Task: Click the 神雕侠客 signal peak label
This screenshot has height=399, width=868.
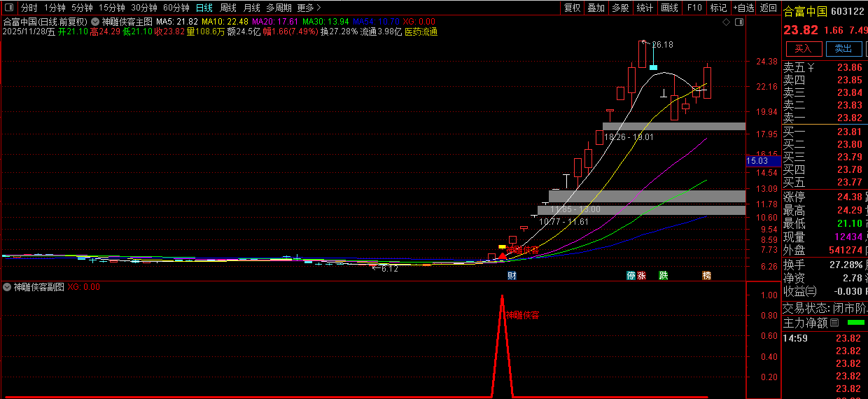Action: (522, 315)
